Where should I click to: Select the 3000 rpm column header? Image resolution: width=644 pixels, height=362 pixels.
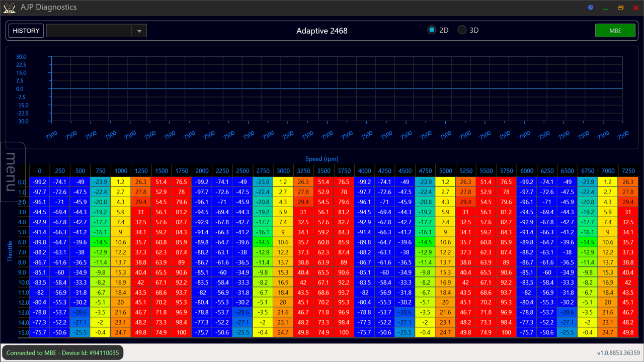coord(283,171)
